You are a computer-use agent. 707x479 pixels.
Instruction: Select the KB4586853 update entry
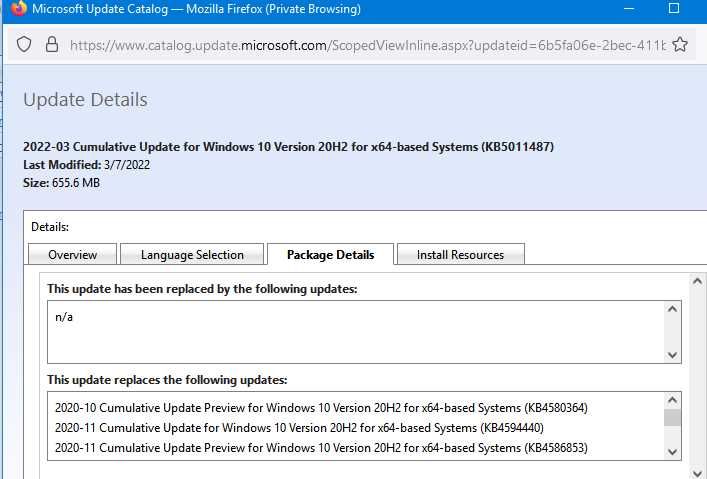pos(321,447)
